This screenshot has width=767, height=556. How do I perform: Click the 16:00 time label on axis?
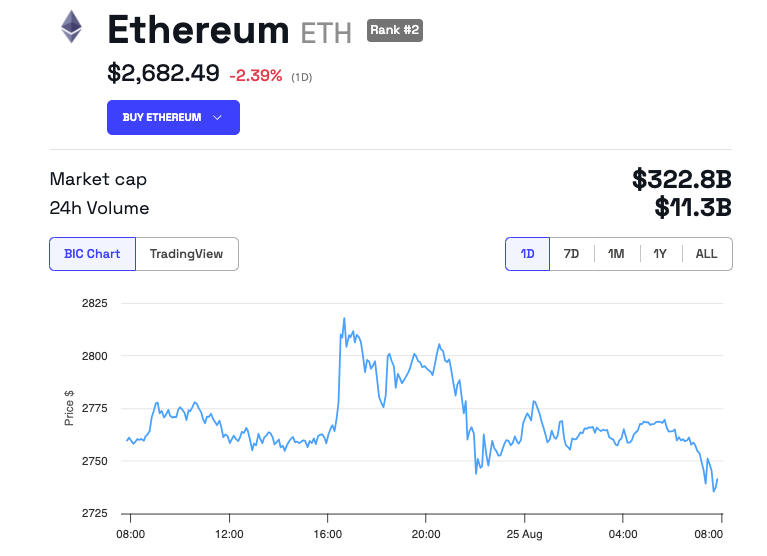coord(327,534)
